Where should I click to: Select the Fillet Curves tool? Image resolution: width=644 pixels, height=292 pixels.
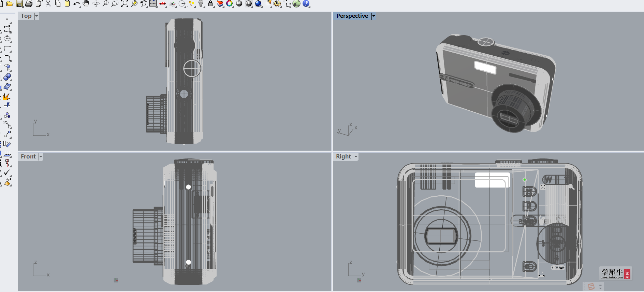coord(7,58)
